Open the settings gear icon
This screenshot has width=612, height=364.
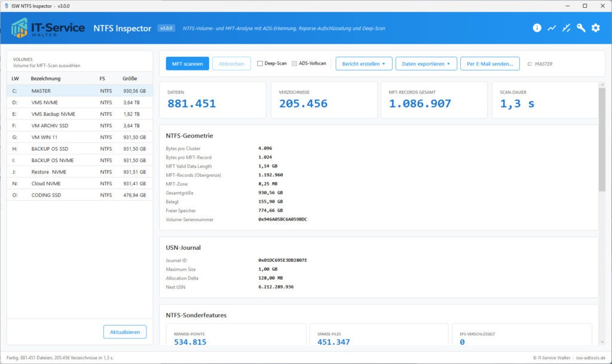(x=596, y=27)
